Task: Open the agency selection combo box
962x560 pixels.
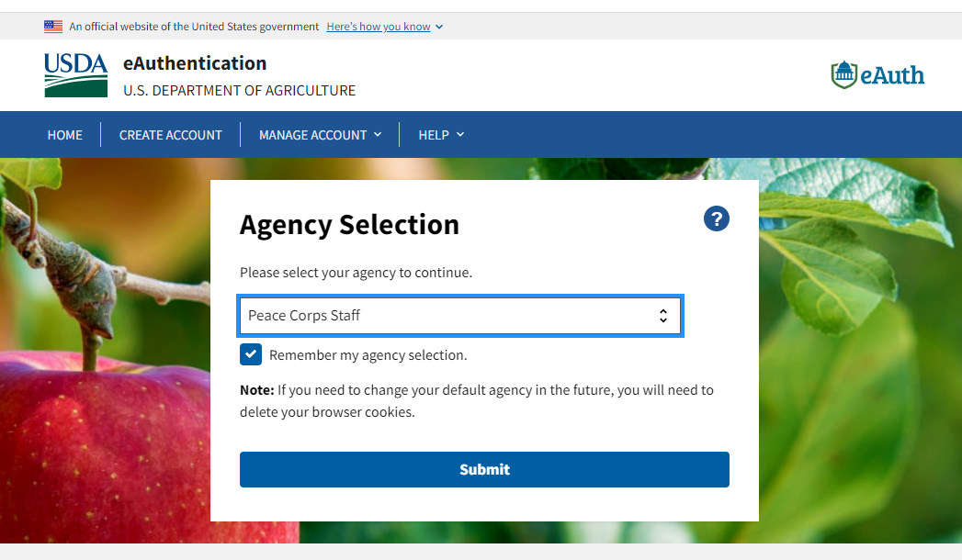Action: point(459,315)
